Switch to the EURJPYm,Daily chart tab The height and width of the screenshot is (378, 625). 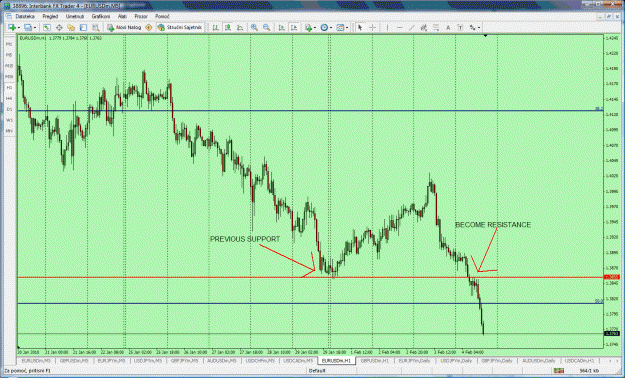tap(415, 360)
